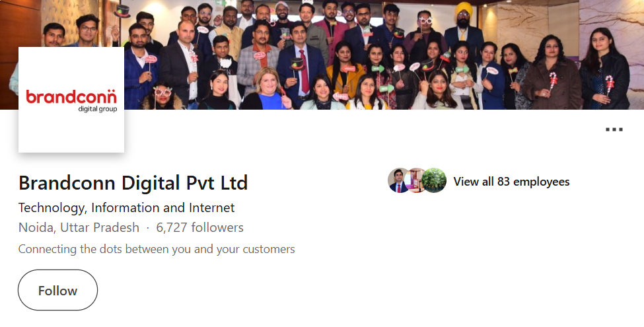This screenshot has height=327, width=644.
Task: Select the Noida, Uttar Pradesh location text
Action: (79, 228)
